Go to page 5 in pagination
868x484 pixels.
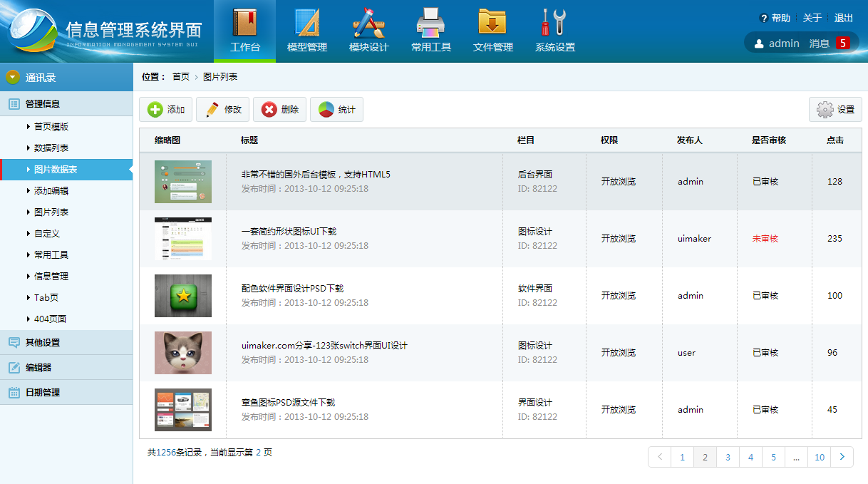773,457
